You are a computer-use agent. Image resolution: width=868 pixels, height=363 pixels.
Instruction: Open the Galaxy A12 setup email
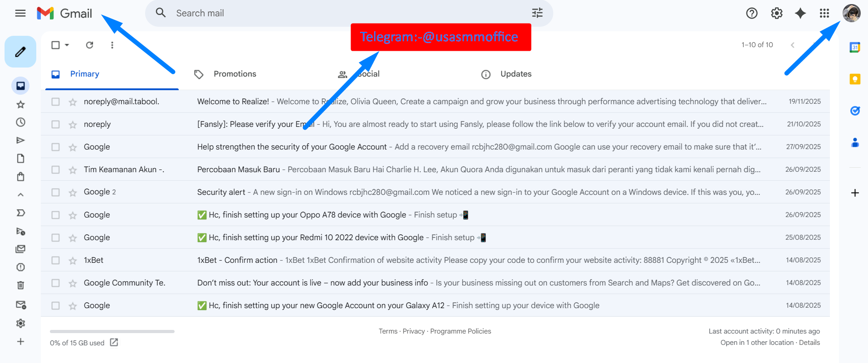435,305
